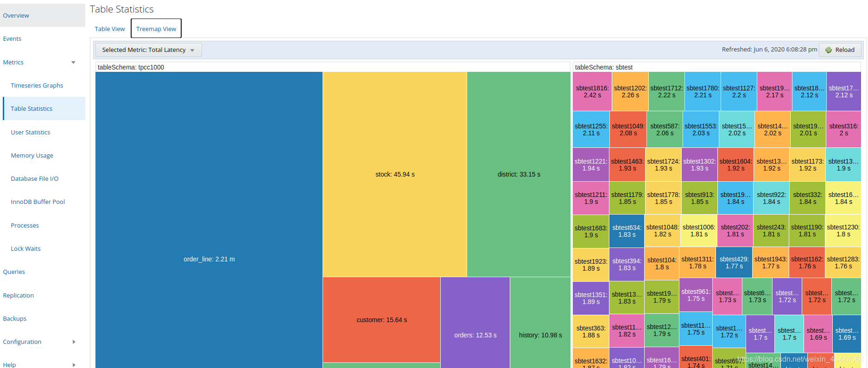
Task: Select sbtest1463 1.93 s tile
Action: 627,165
